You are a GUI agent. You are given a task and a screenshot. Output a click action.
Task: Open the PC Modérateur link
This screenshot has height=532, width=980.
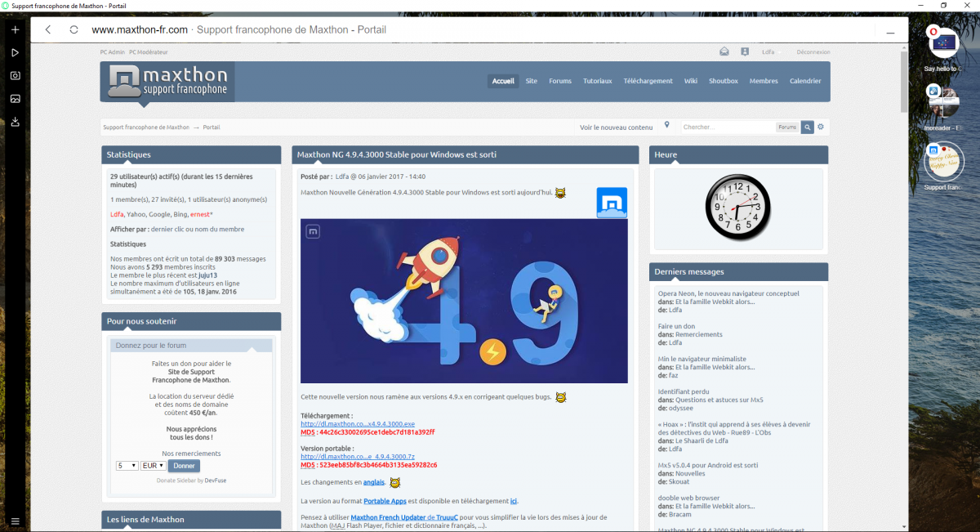click(x=148, y=51)
